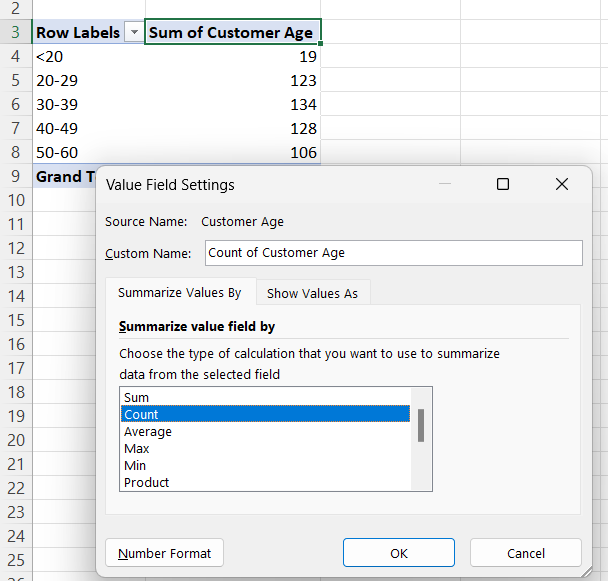The width and height of the screenshot is (608, 581).
Task: Click the Number Format button
Action: [x=165, y=553]
